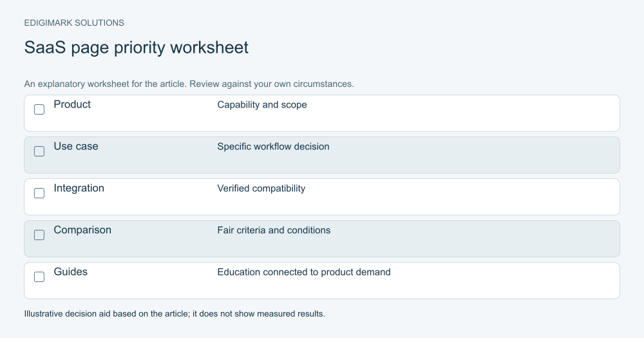
Task: Toggle the Guides checkbox
Action: (39, 277)
